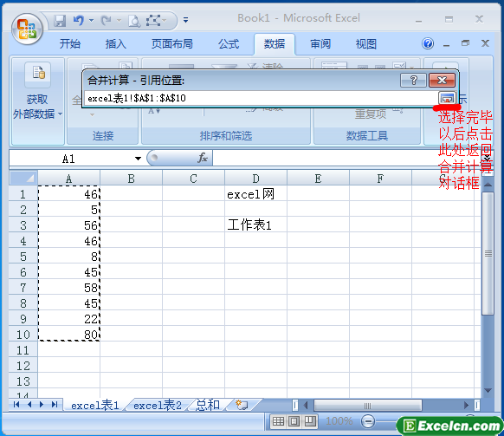
Task: Click zoom out minus button
Action: pyautogui.click(x=368, y=421)
